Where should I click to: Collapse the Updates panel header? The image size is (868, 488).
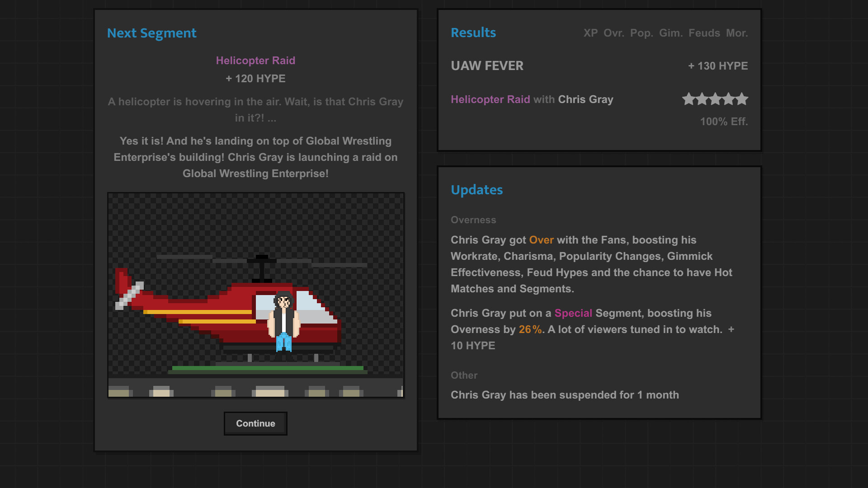pyautogui.click(x=476, y=190)
